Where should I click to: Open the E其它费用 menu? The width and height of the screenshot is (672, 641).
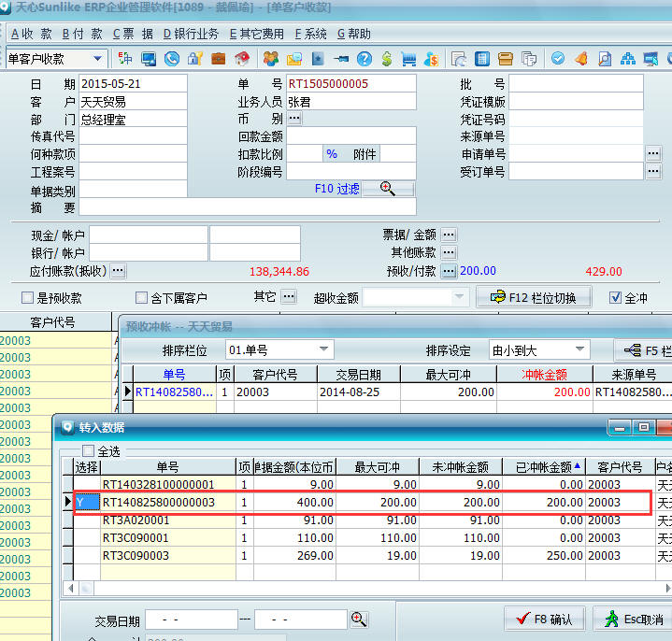tap(257, 34)
